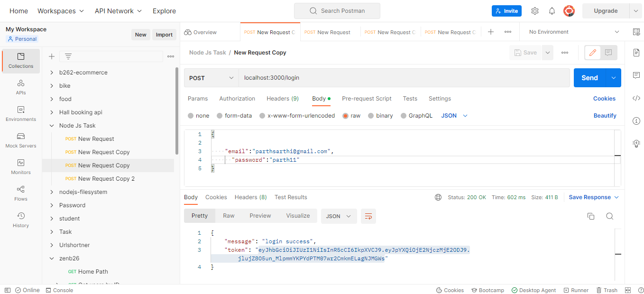Screen dimensions: 644x294
Task: Click the Send button
Action: click(x=589, y=77)
